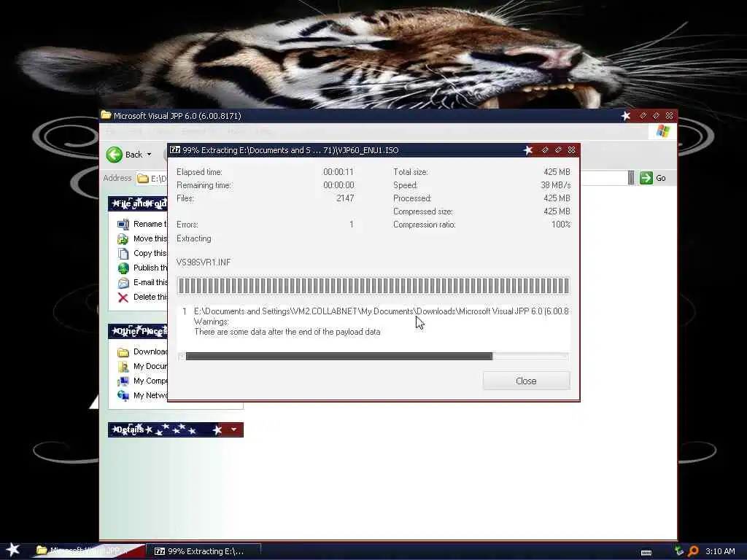Collapse the Other Places panel header
Image resolution: width=747 pixels, height=560 pixels.
[x=138, y=331]
